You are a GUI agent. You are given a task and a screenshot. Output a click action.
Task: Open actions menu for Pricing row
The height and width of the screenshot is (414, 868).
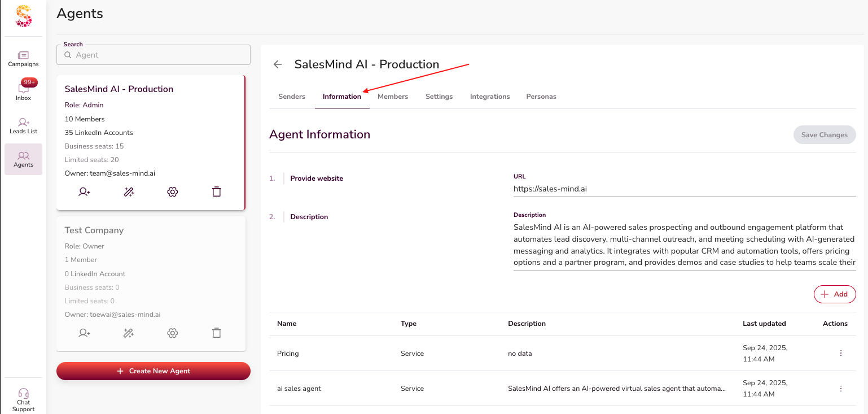coord(840,354)
